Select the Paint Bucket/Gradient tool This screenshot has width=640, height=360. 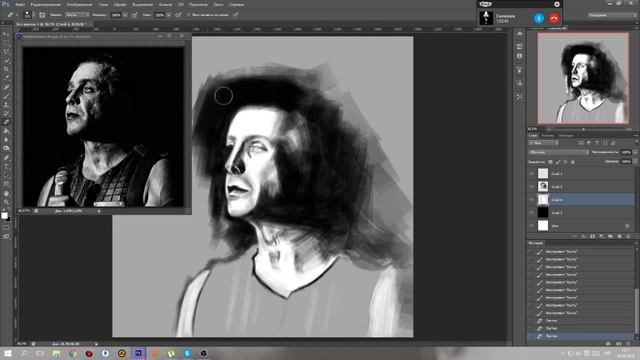click(6, 131)
